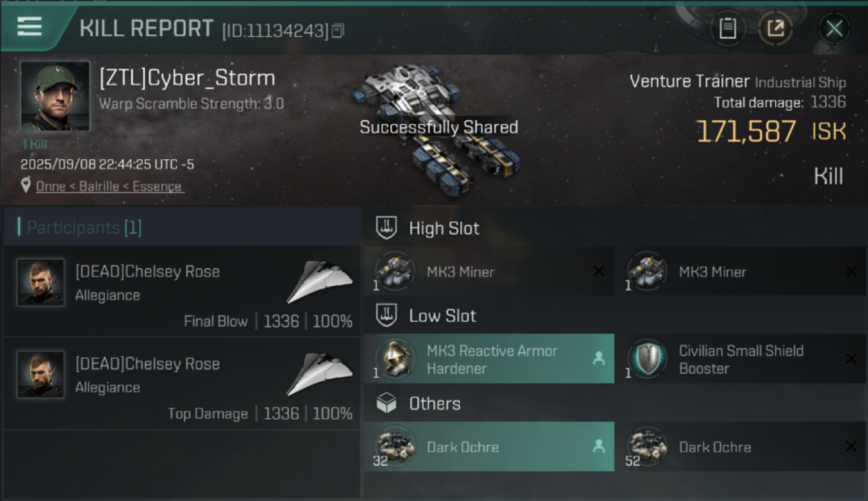Click the Low Slot section icon
This screenshot has height=501, width=868.
point(387,315)
